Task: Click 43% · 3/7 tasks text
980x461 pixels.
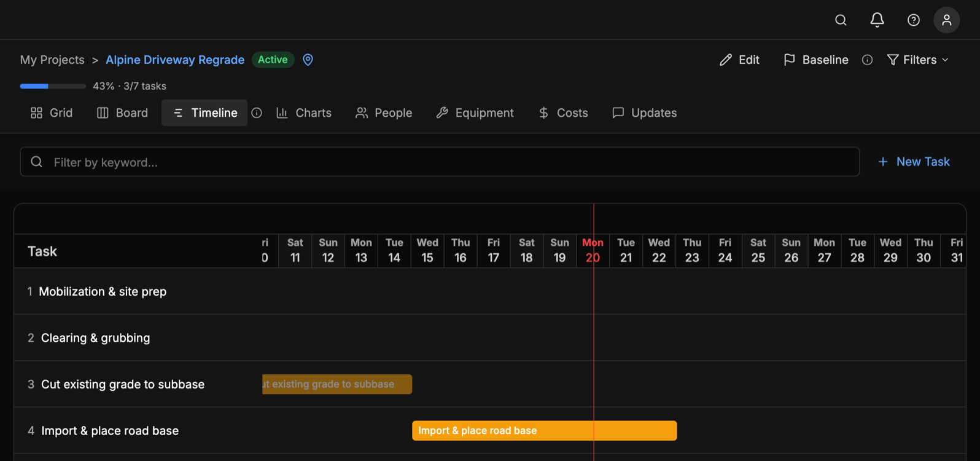Action: tap(130, 86)
